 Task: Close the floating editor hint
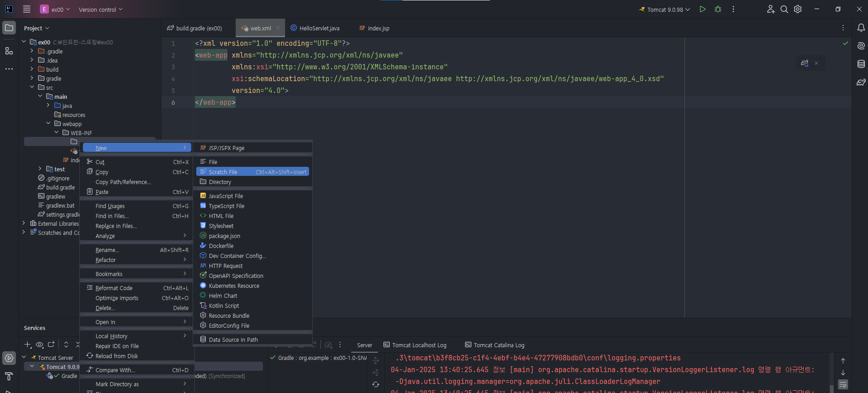click(x=816, y=63)
